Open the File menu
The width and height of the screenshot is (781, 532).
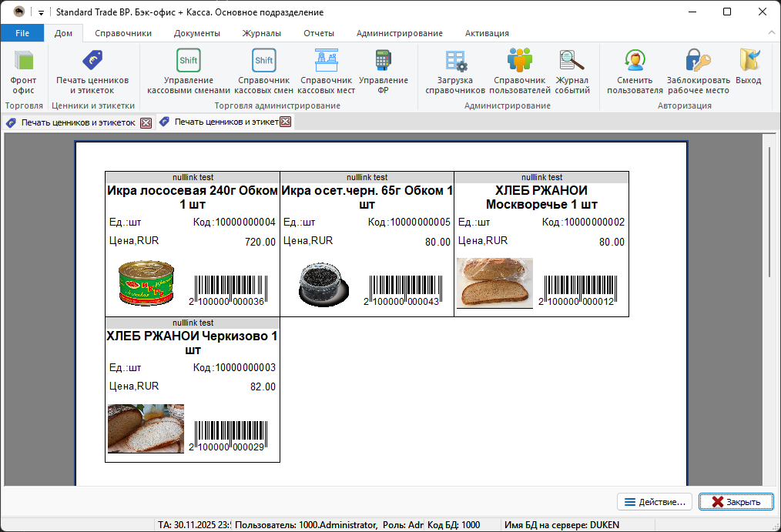coord(22,33)
